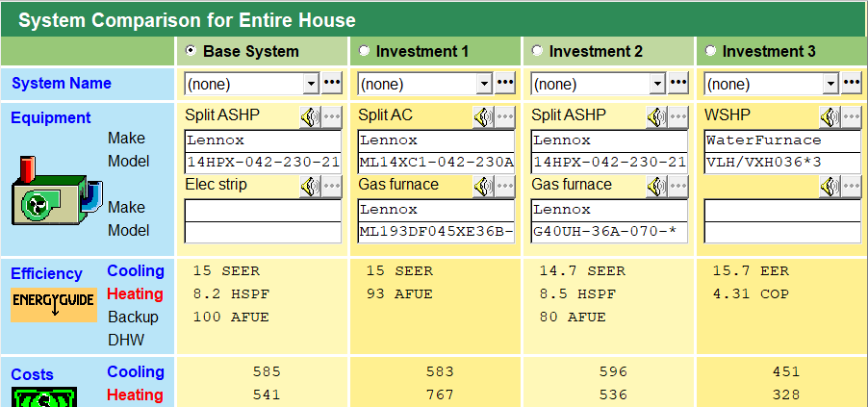Click greyed ellipsis beside Elec strip
This screenshot has width=868, height=407.
pos(332,186)
